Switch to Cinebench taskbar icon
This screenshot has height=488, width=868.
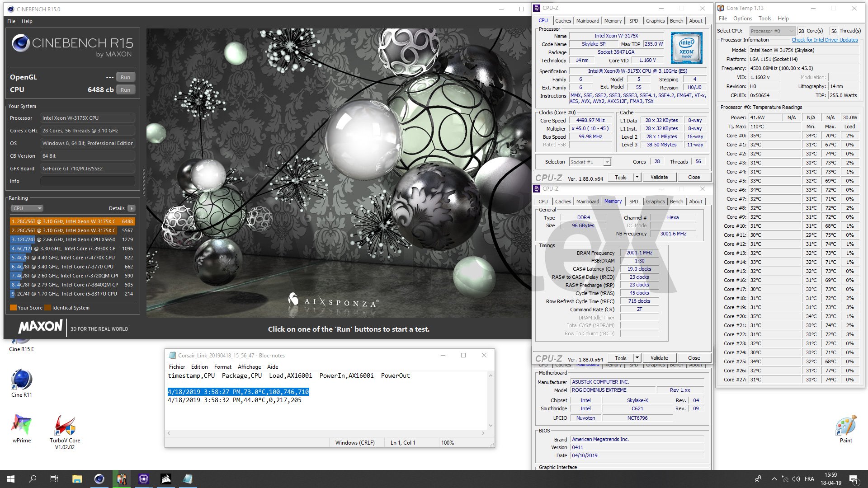point(99,479)
